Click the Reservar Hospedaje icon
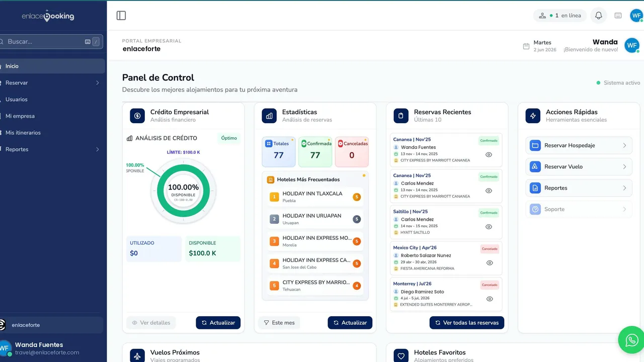The image size is (644, 362). click(x=535, y=145)
